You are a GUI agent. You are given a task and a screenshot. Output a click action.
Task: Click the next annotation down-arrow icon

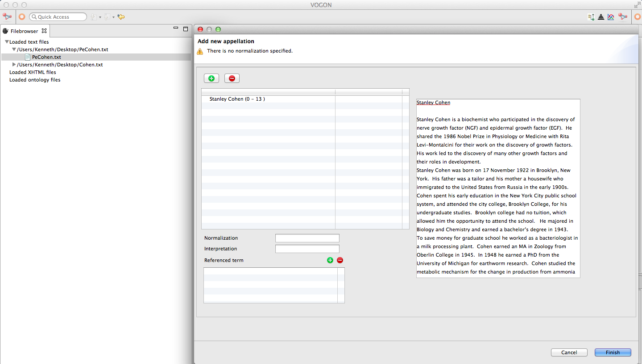tap(94, 17)
